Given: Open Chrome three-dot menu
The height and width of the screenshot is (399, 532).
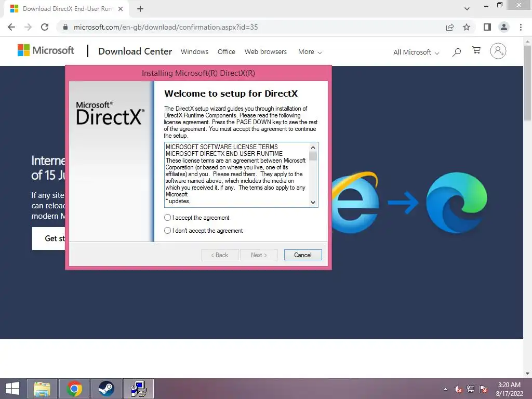Looking at the screenshot, I should [521, 27].
